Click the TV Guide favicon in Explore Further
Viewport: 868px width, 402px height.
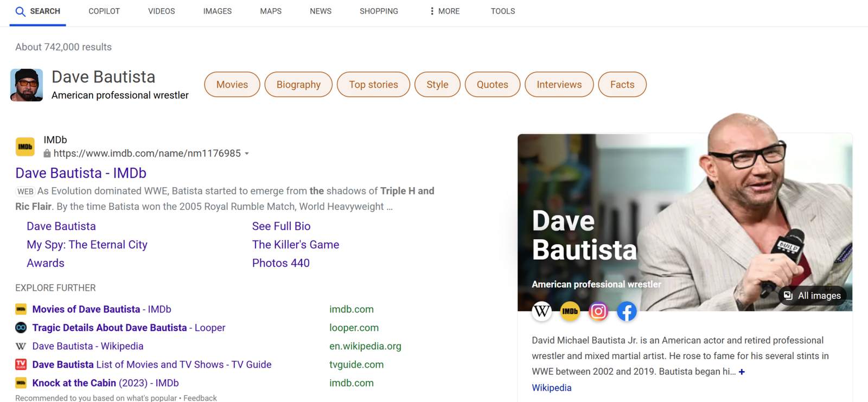pos(21,365)
